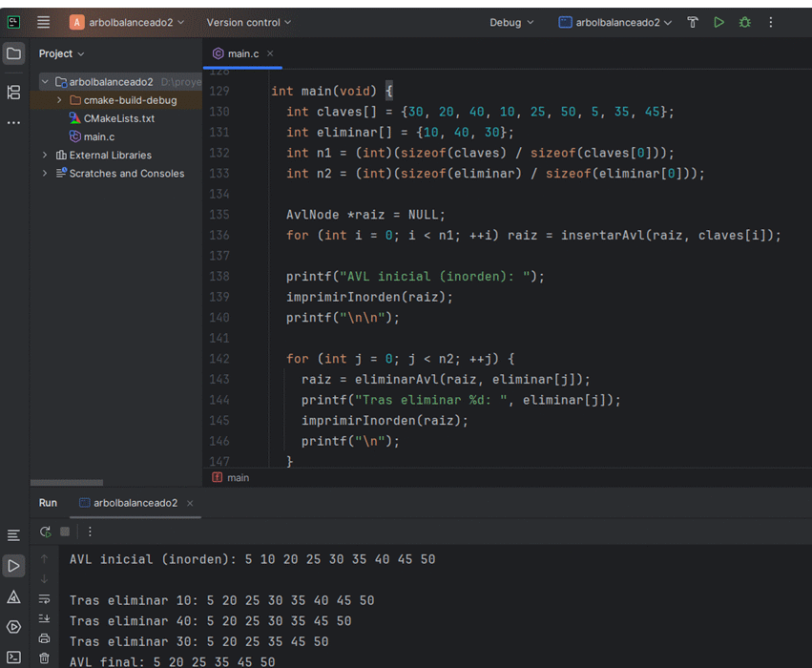The height and width of the screenshot is (668, 812).
Task: Print the console output
Action: 44,638
